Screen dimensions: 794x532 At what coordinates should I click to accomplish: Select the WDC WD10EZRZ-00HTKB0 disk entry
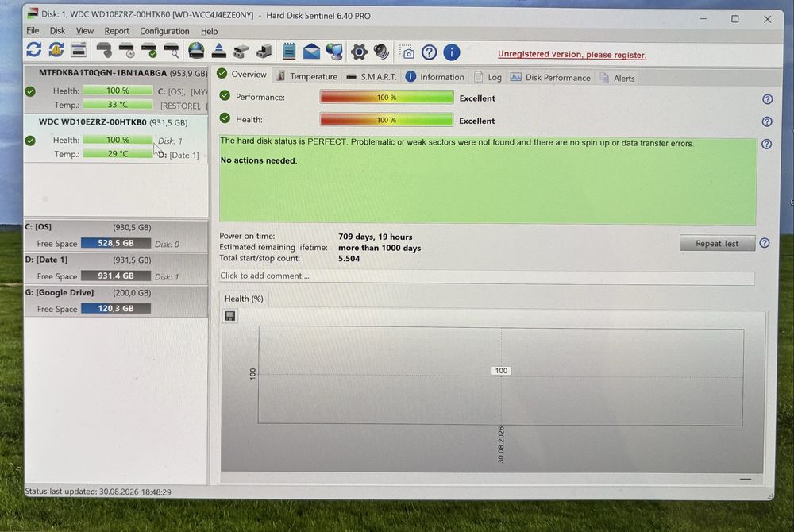coord(116,138)
